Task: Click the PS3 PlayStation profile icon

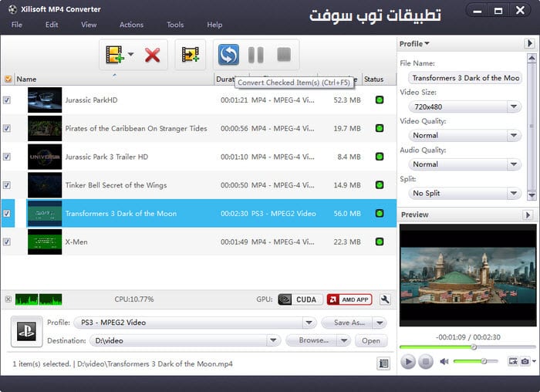Action: (26, 331)
